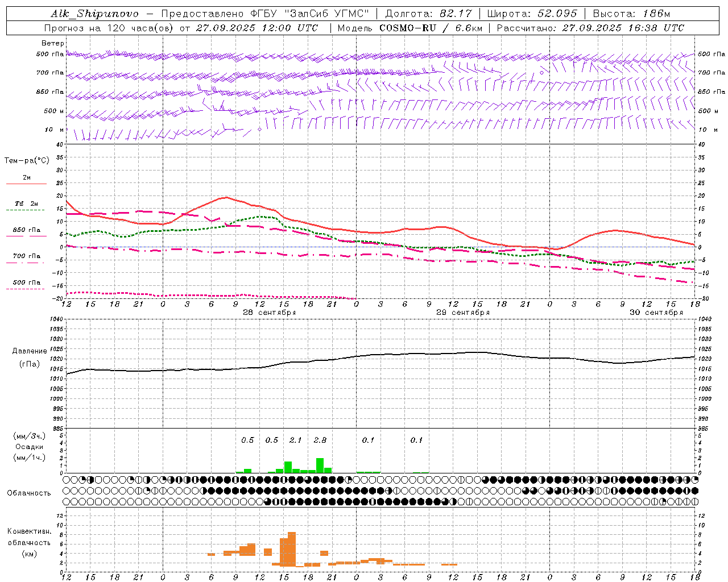Screen dimensions: 728x582
Task: Click the left pressure axis value 1040
Action: click(x=55, y=319)
